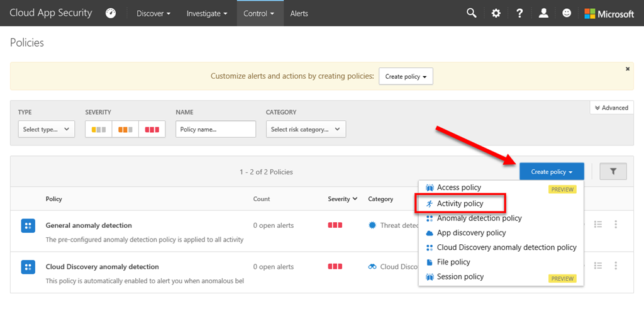
Task: Open more options for General anomaly detection
Action: click(616, 225)
